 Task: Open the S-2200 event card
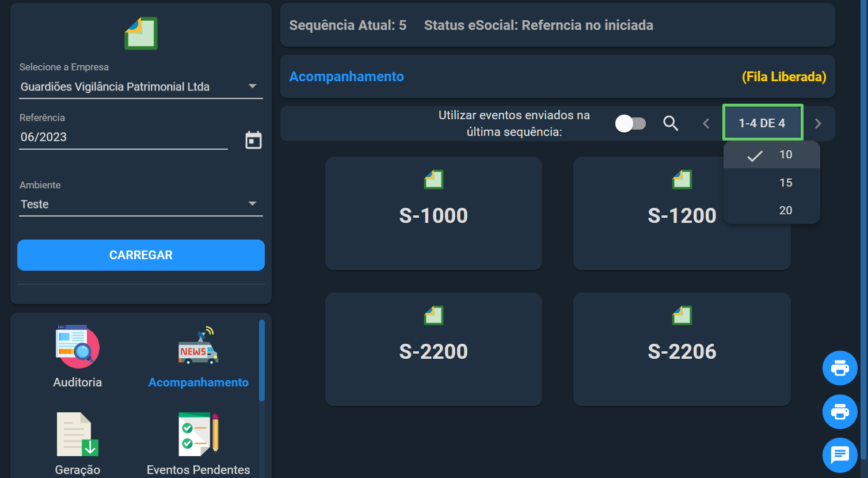click(433, 349)
